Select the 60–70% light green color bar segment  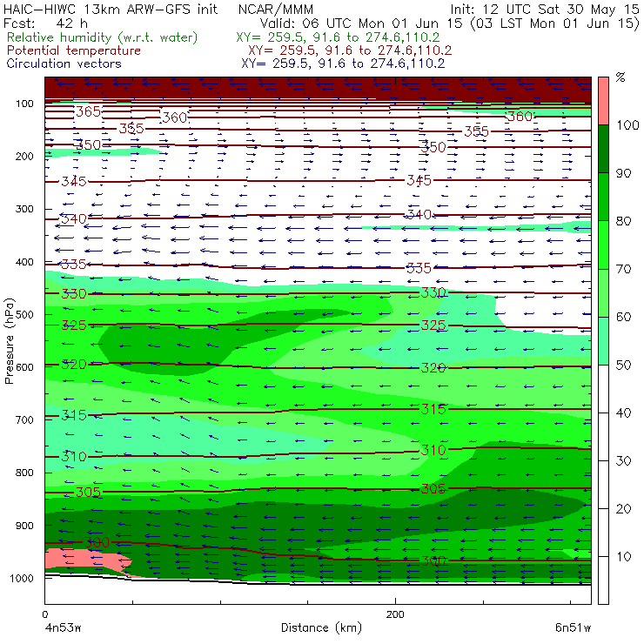point(603,292)
